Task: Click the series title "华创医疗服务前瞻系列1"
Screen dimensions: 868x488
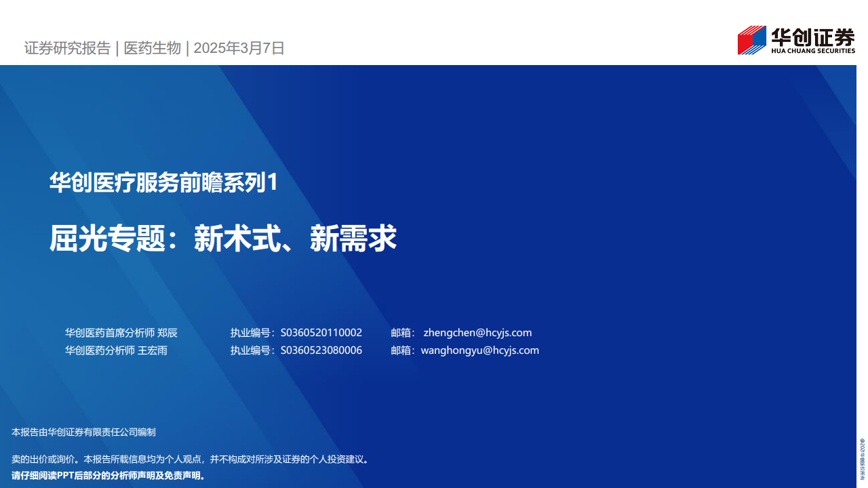Action: point(164,182)
